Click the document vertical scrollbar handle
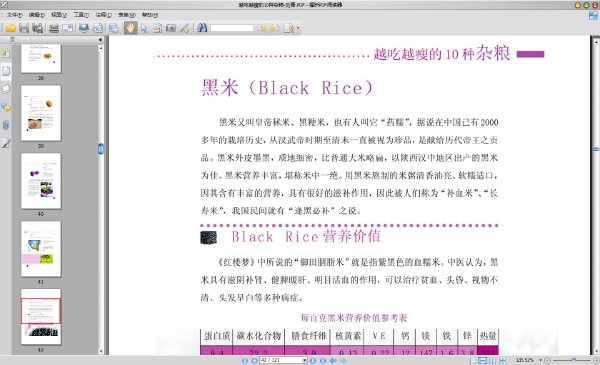This screenshot has height=365, width=600. (x=596, y=149)
